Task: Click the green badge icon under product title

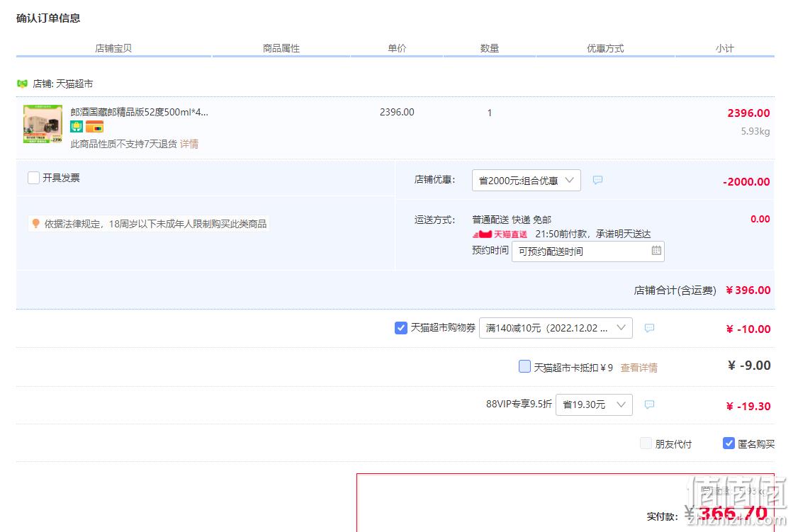Action: coord(77,126)
